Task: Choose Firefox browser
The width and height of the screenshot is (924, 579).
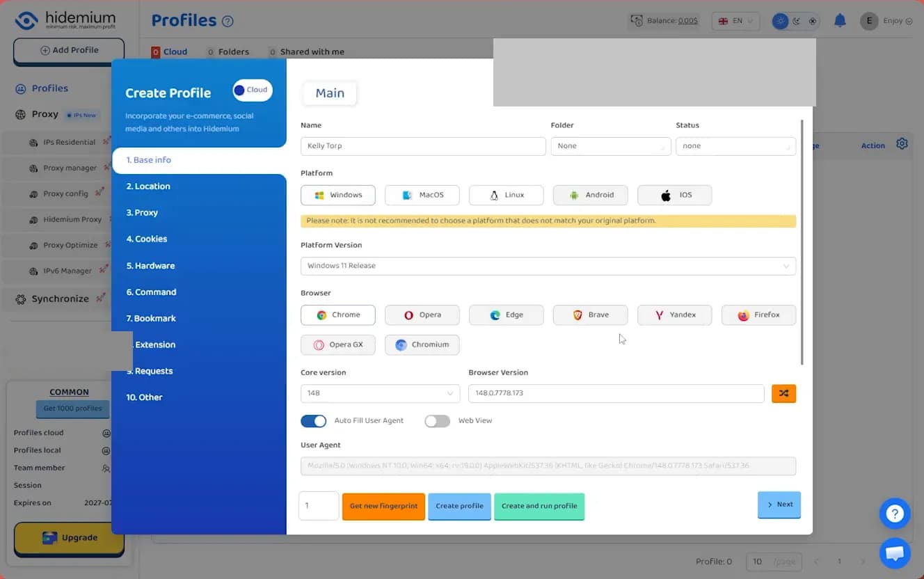Action: (x=759, y=315)
